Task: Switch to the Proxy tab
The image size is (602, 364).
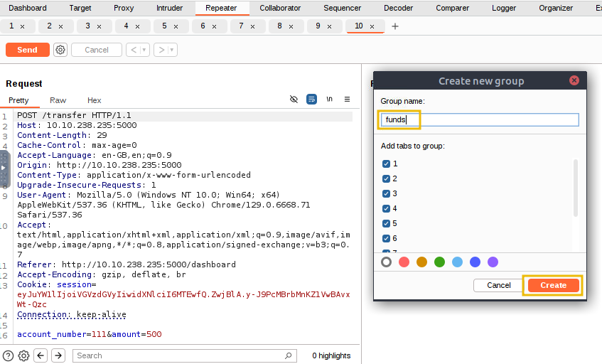Action: coord(124,8)
